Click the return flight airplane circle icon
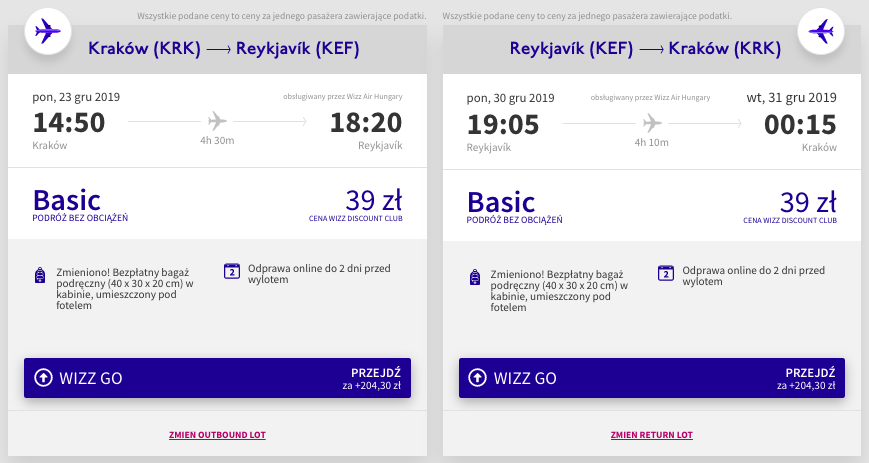 pyautogui.click(x=821, y=32)
